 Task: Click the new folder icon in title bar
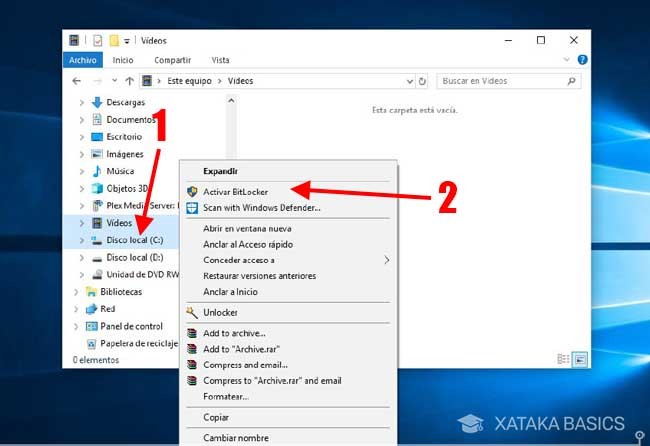coord(114,40)
